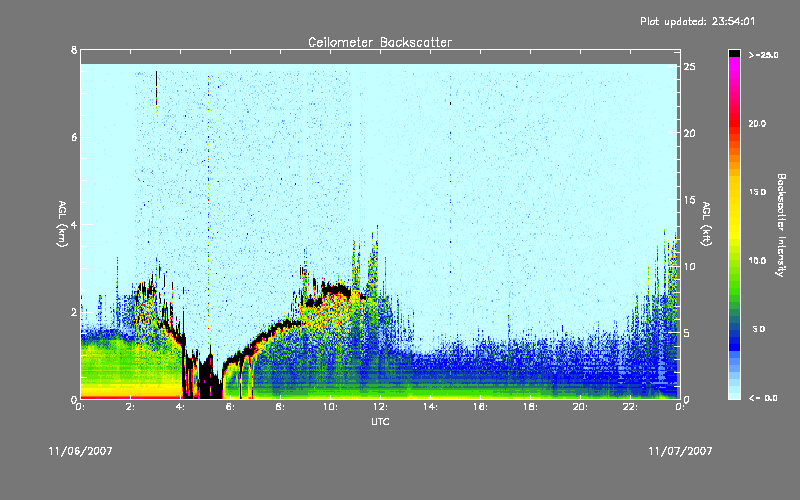Click the 10.0 colorbar tick label

coord(757,261)
